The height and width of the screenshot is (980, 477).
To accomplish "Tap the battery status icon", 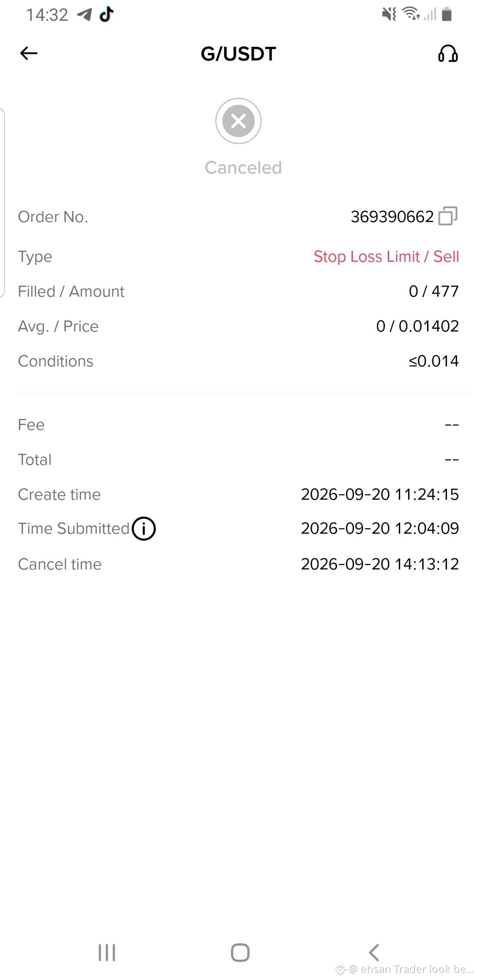I will 447,14.
